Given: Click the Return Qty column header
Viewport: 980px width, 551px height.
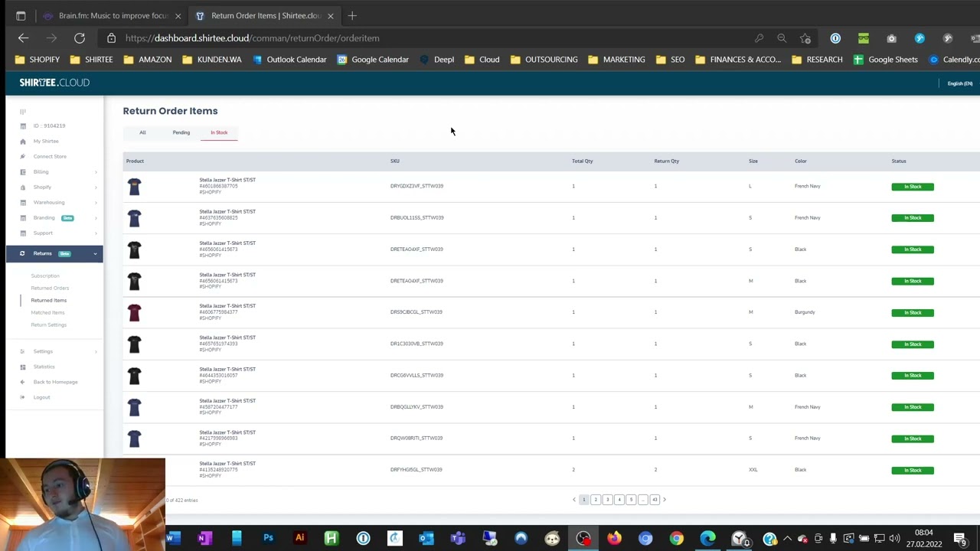Looking at the screenshot, I should (667, 161).
